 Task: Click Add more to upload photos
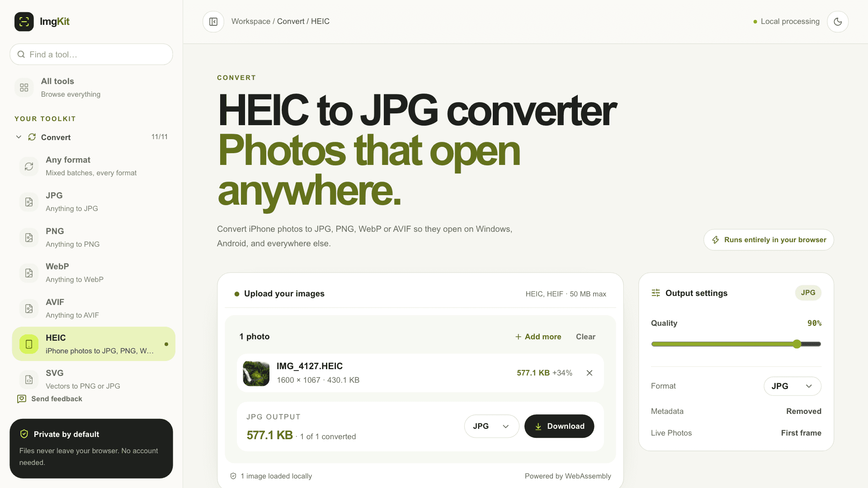[538, 337]
